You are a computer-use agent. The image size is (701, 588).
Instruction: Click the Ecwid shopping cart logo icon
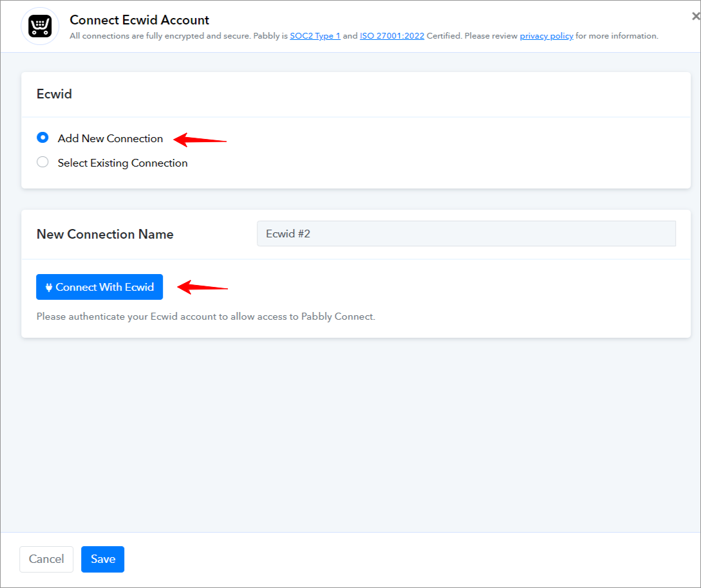41,26
